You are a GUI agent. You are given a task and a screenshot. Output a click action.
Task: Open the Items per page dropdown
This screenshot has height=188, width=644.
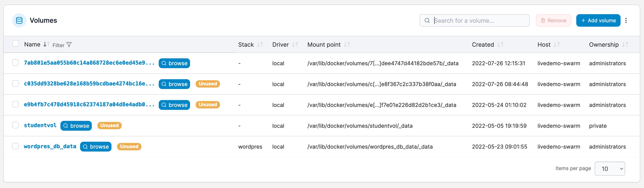click(x=610, y=169)
